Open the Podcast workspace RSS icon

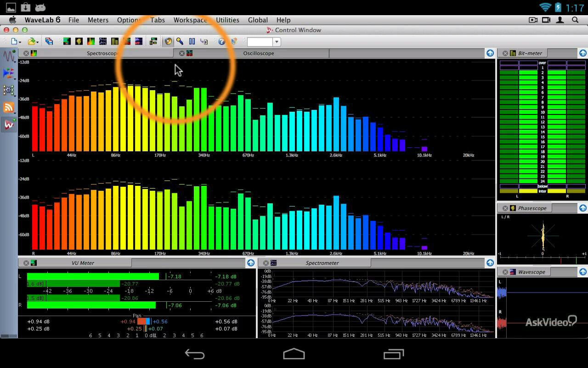pyautogui.click(x=9, y=107)
